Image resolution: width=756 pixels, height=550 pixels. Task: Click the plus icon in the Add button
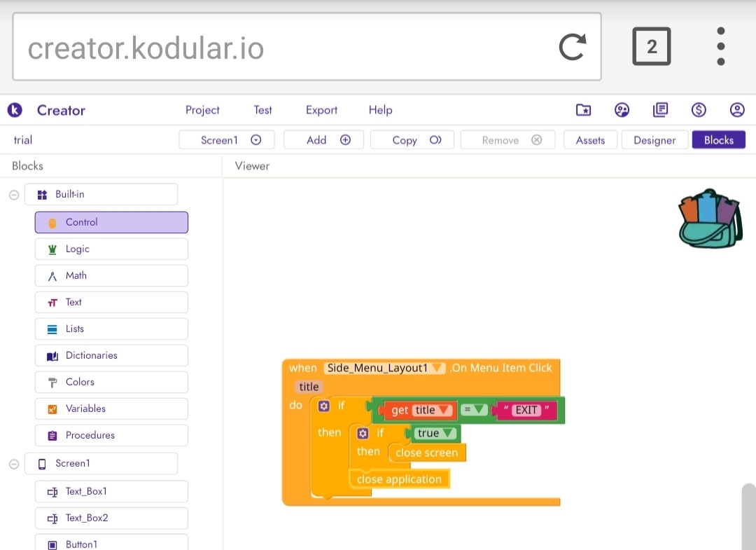tap(345, 140)
